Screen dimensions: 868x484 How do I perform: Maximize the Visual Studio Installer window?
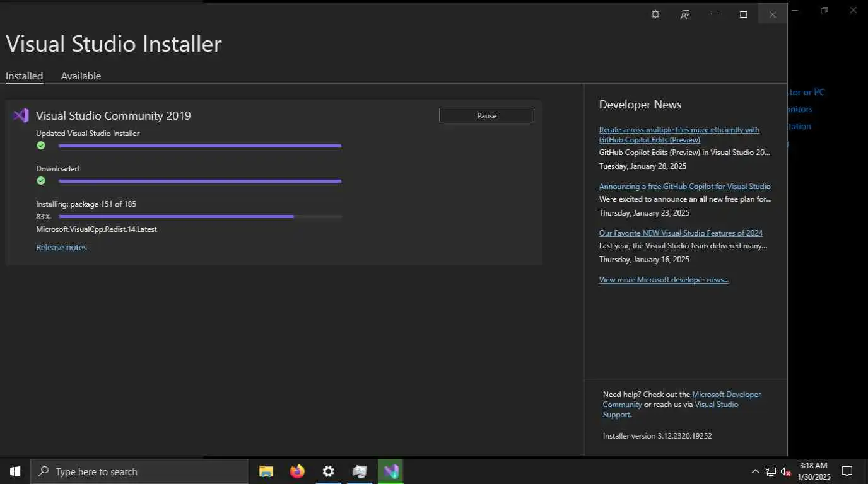tap(743, 14)
